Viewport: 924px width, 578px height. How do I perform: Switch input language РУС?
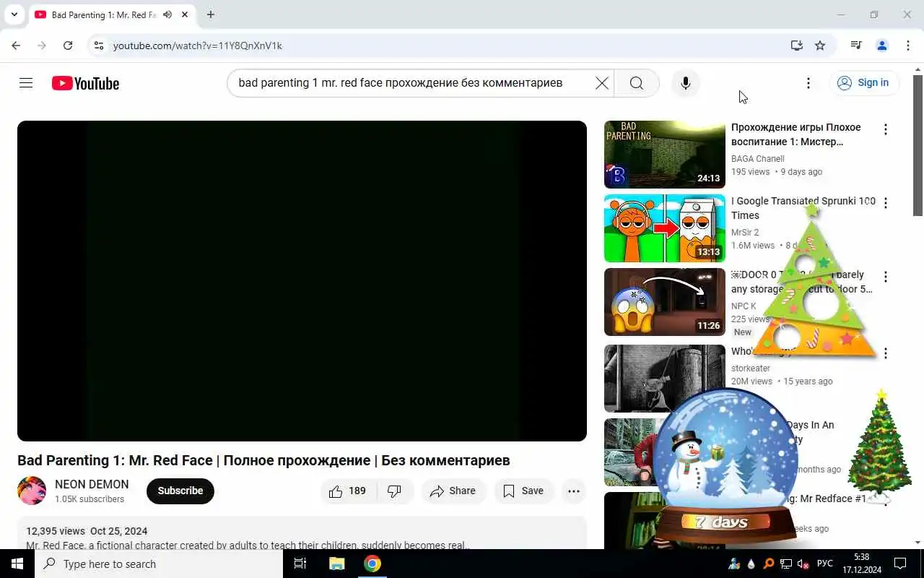point(825,564)
